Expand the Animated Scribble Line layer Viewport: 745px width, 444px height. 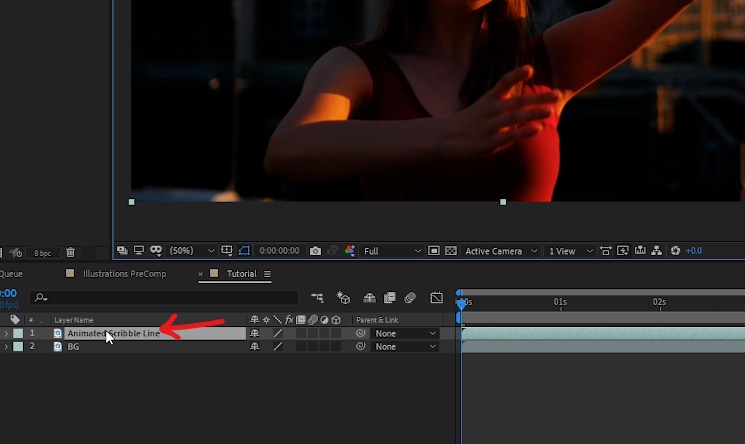tap(6, 334)
